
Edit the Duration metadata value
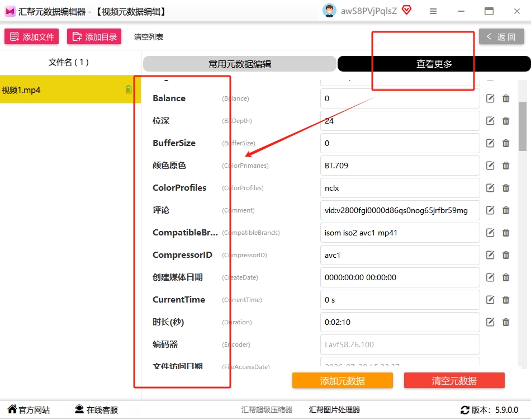(x=490, y=322)
